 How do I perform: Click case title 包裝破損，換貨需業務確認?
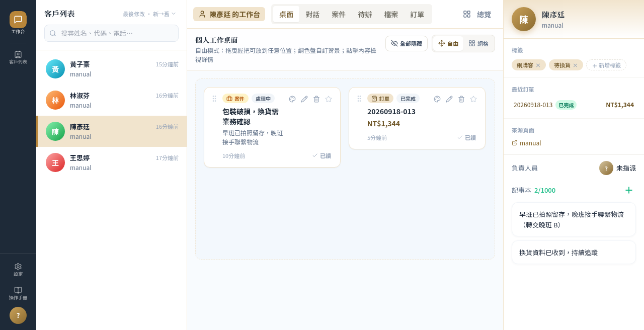click(x=251, y=116)
